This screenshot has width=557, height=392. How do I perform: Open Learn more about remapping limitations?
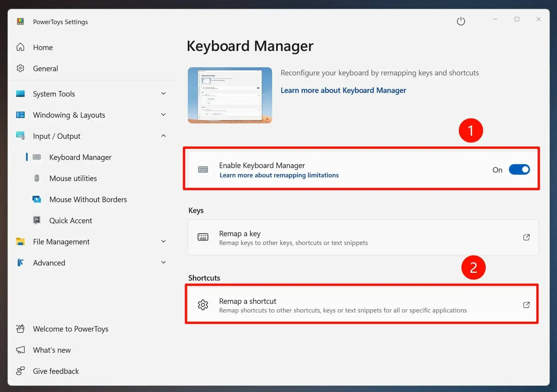279,175
